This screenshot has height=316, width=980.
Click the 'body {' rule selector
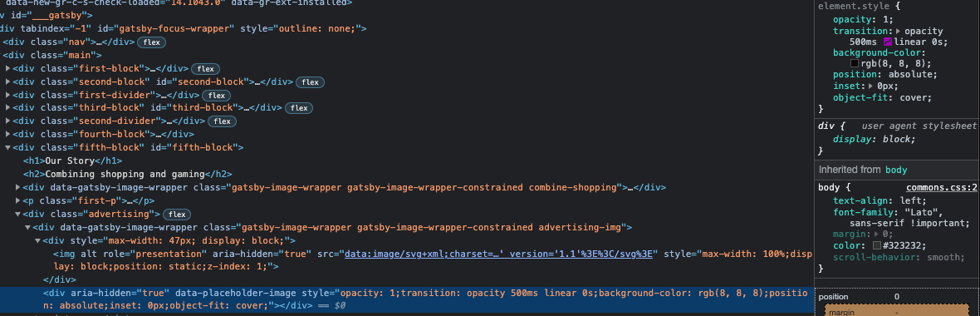point(835,188)
